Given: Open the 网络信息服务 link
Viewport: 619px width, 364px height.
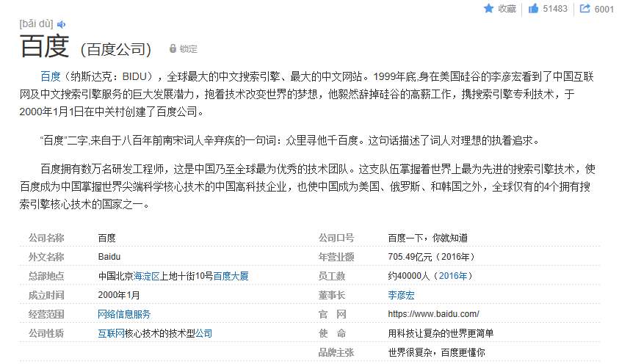Looking at the screenshot, I should (124, 314).
